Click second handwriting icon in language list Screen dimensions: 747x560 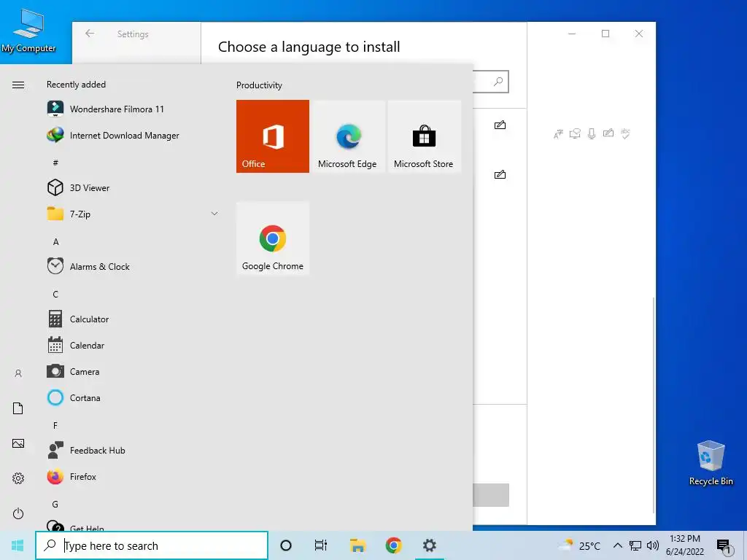point(500,175)
